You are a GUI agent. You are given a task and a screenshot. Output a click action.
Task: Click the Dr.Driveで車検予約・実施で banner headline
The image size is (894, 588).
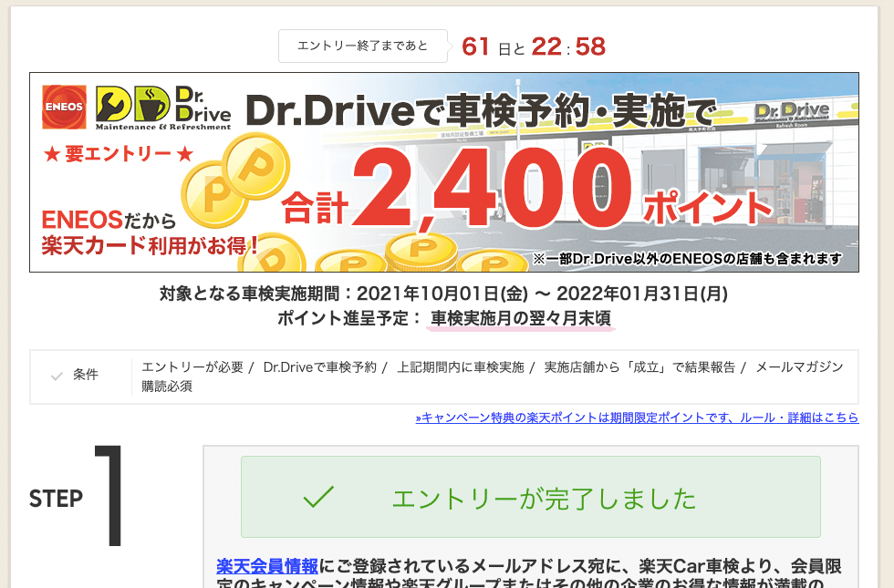481,110
